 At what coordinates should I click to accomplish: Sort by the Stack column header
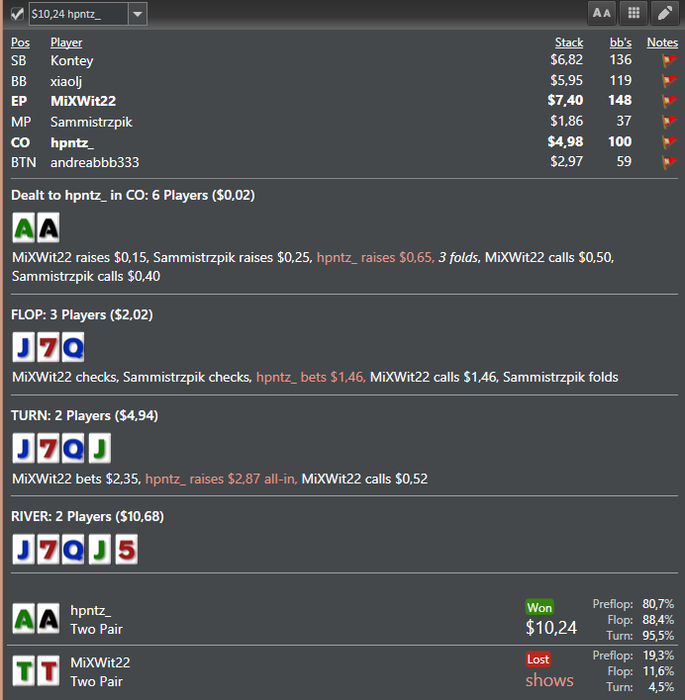[568, 42]
